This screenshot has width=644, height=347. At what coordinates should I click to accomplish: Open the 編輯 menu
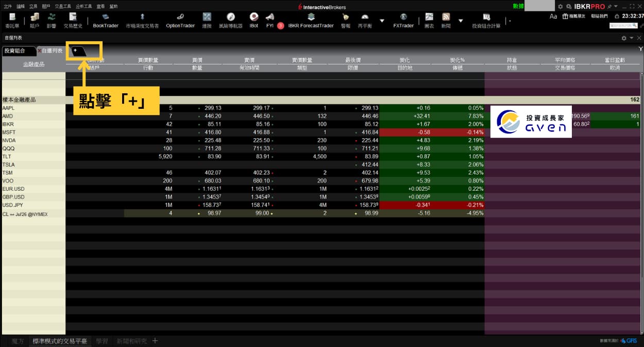21,7
